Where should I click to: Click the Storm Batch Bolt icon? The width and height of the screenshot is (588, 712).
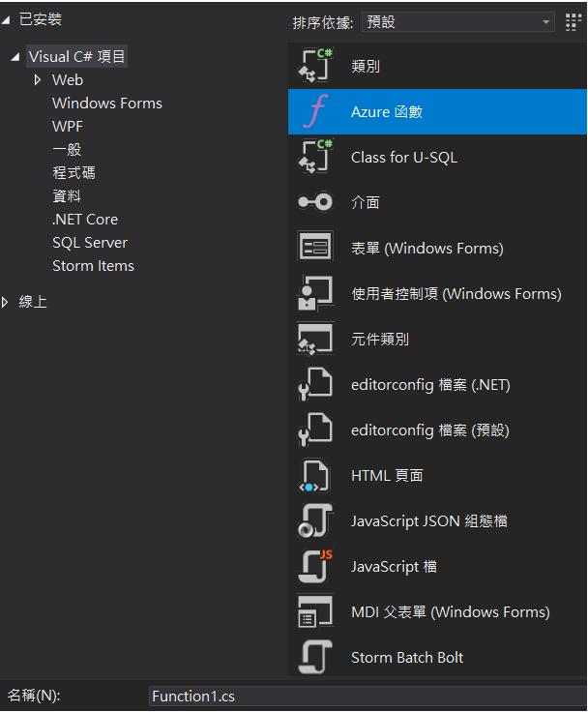click(x=315, y=657)
